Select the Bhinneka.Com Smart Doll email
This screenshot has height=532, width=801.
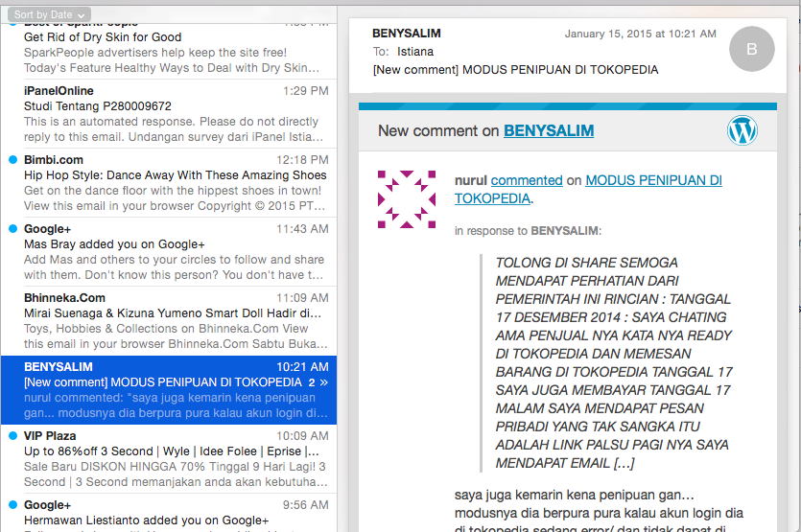coord(169,320)
